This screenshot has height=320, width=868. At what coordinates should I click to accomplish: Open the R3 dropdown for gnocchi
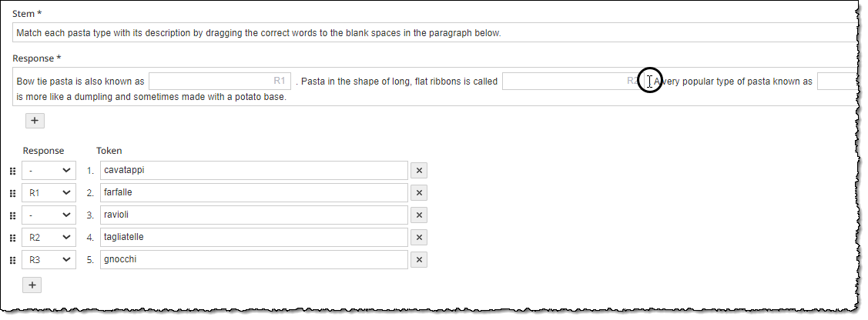[49, 260]
